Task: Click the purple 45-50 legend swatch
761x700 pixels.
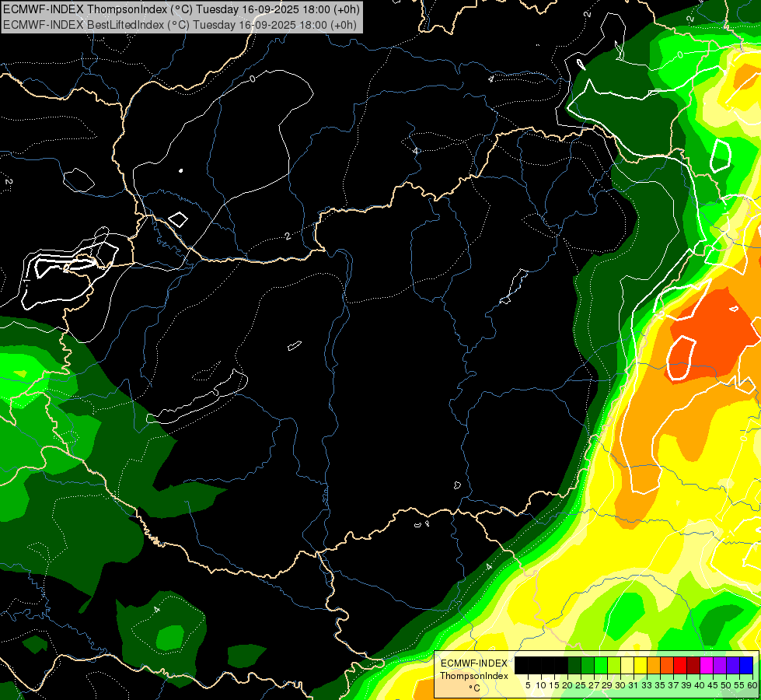Action: point(720,665)
